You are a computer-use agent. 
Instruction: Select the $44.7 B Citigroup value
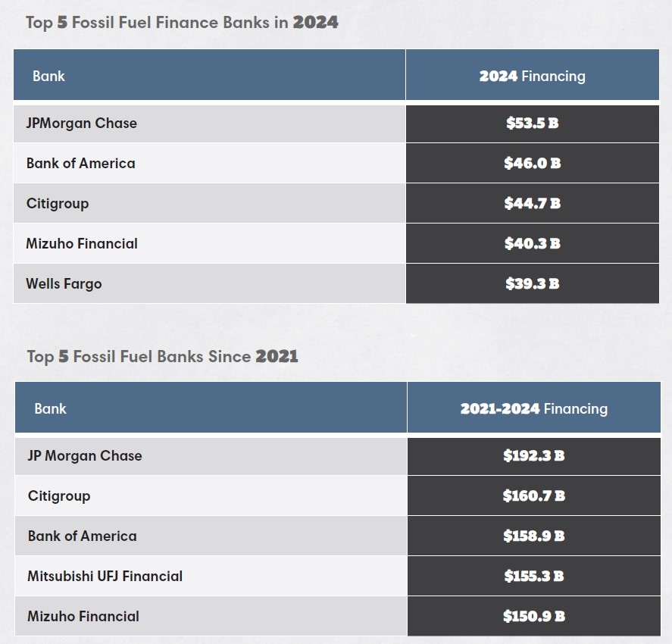click(533, 204)
